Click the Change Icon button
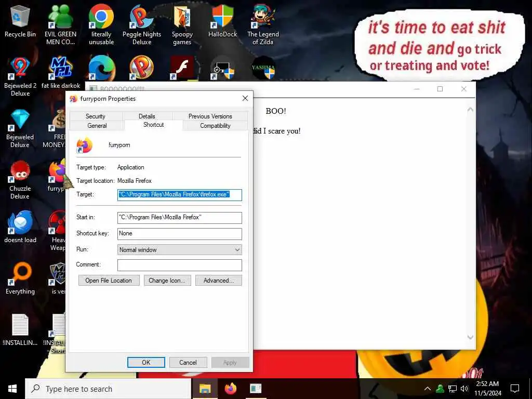The image size is (532, 399). click(x=167, y=281)
